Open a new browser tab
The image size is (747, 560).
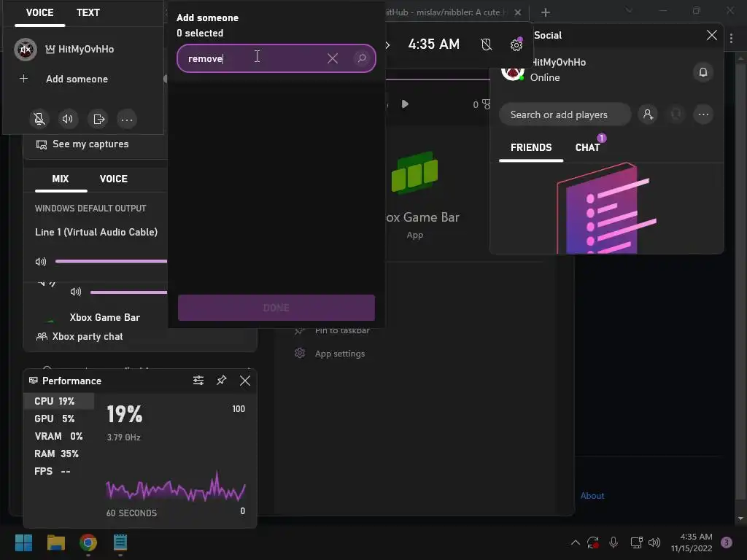click(546, 12)
